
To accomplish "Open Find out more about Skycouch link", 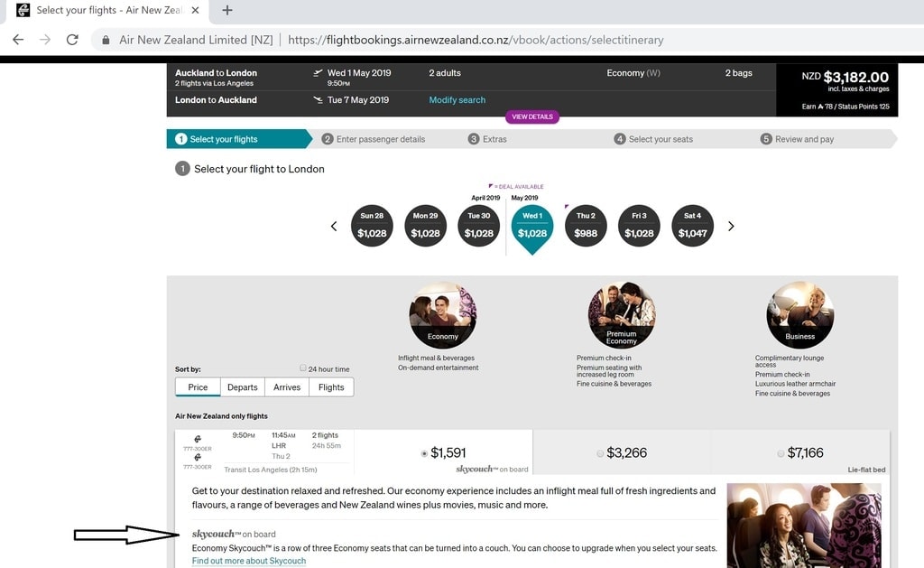I will pos(249,561).
